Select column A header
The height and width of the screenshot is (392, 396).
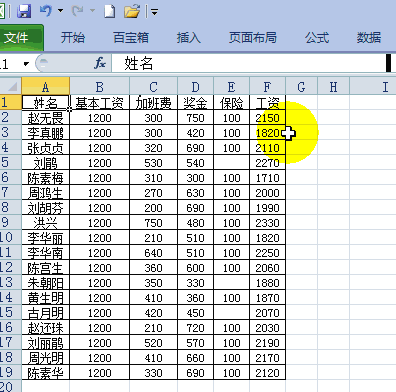click(46, 86)
